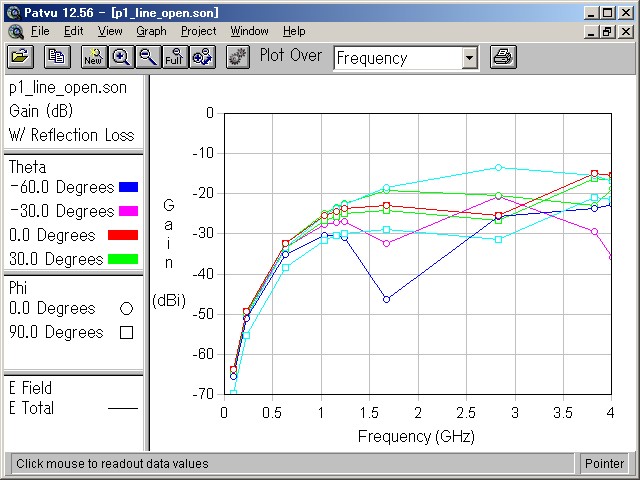Click the cyan curve peak near 2.8 GHz

coord(498,167)
